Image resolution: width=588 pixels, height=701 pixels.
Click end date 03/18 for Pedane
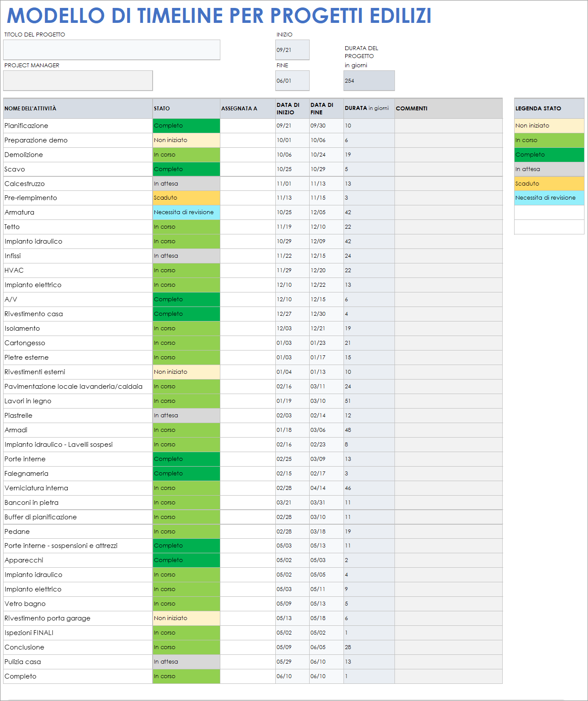pyautogui.click(x=326, y=532)
